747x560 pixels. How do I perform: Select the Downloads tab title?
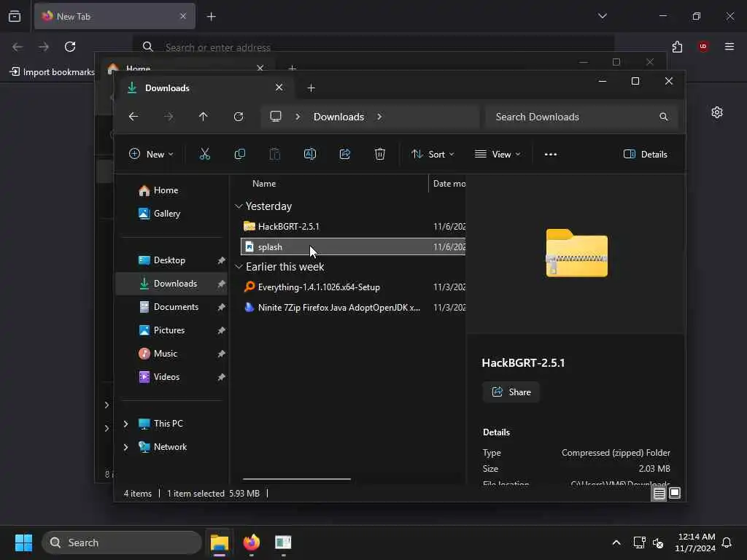(x=167, y=88)
